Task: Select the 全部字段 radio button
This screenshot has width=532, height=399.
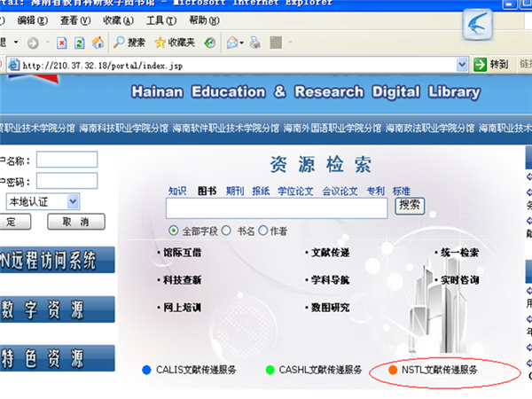Action: pyautogui.click(x=174, y=231)
